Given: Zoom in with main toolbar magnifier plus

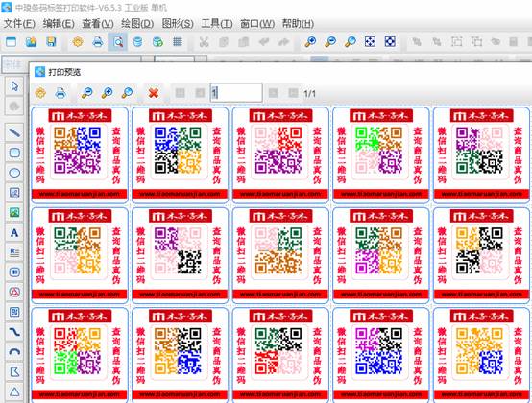Looking at the screenshot, I should point(310,42).
